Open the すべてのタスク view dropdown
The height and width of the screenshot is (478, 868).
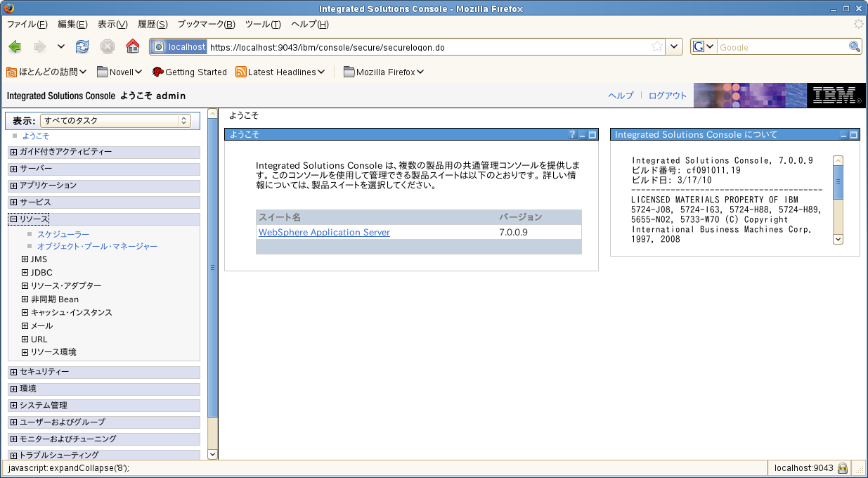coord(116,121)
